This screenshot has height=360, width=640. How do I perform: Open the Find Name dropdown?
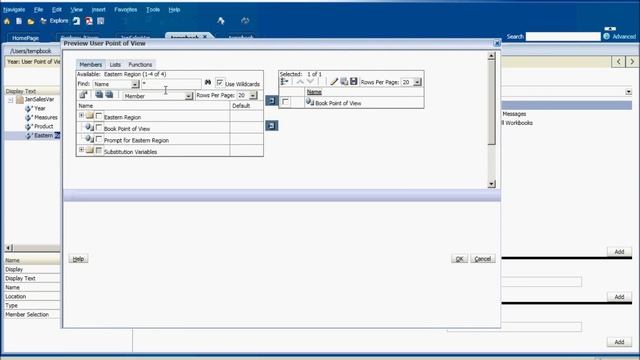pyautogui.click(x=135, y=84)
